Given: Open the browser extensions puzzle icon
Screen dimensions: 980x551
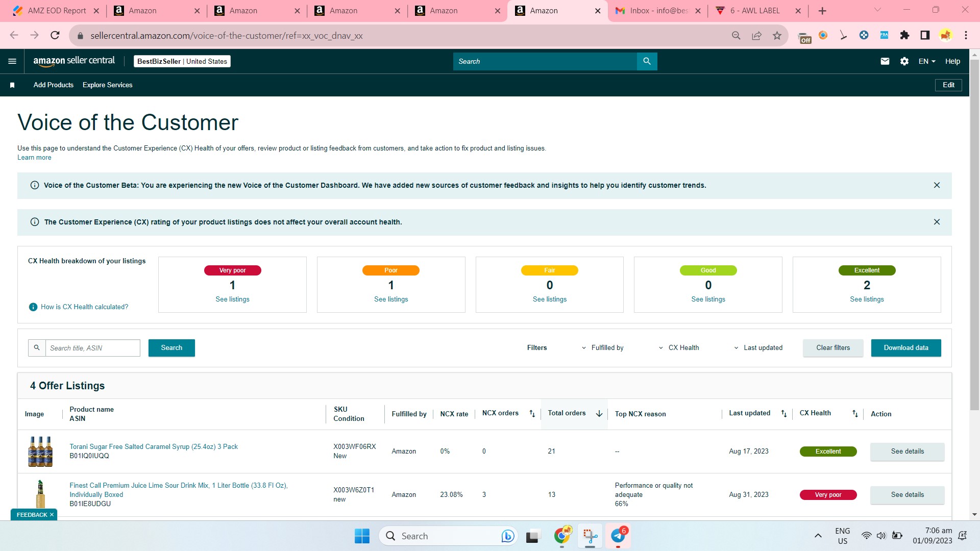Looking at the screenshot, I should pos(904,35).
